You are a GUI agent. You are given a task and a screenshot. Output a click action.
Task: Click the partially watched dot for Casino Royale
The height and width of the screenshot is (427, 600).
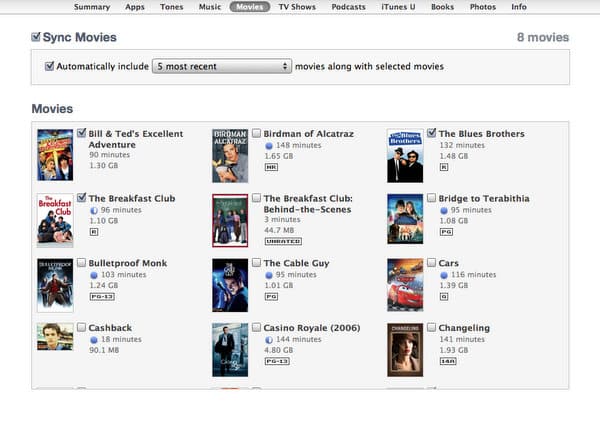269,340
